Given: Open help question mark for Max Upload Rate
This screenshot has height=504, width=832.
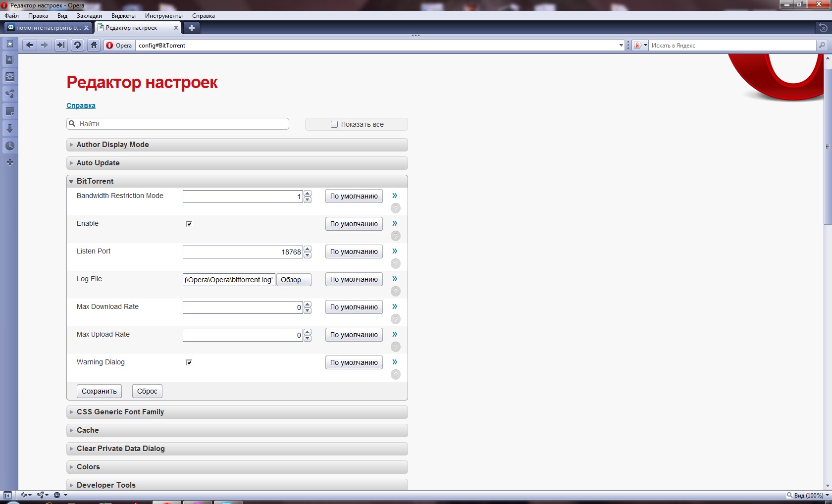Looking at the screenshot, I should coord(396,347).
